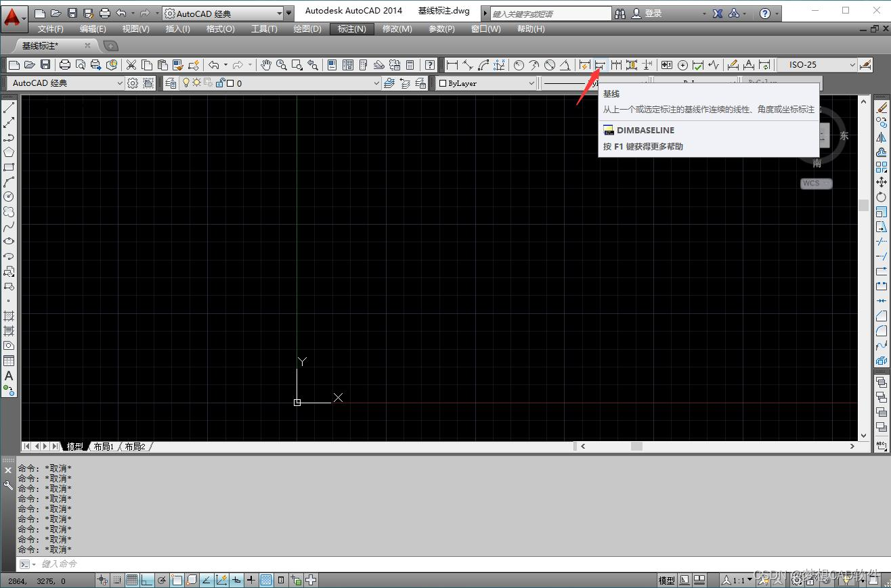Select the Aligned dimension tool
This screenshot has width=891, height=588.
coord(467,65)
